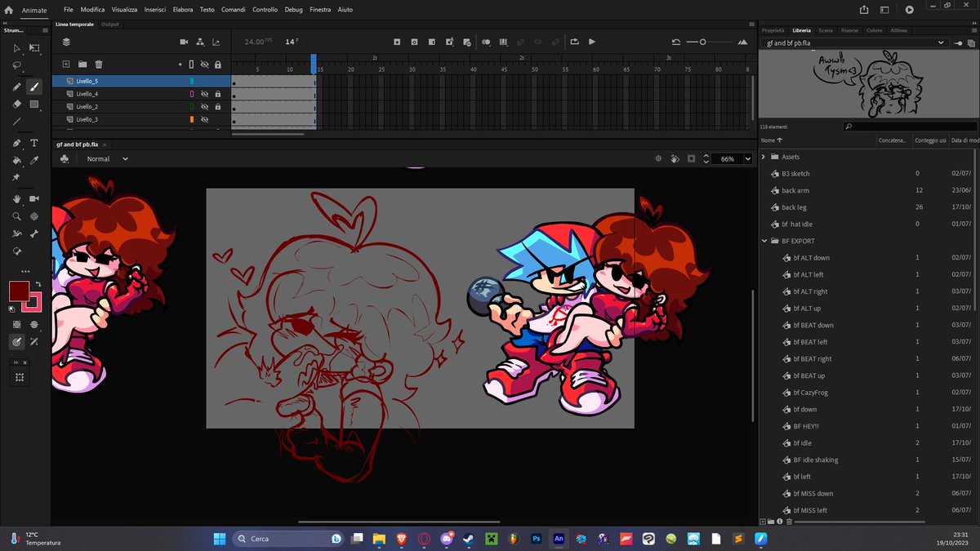Click the center stage icon
The height and width of the screenshot is (551, 980).
[x=658, y=158]
